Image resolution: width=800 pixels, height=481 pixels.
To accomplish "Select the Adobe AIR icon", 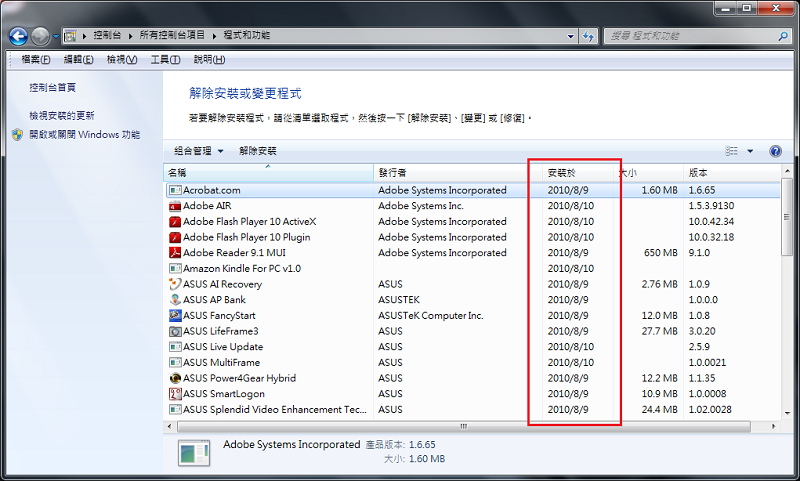I will point(175,206).
